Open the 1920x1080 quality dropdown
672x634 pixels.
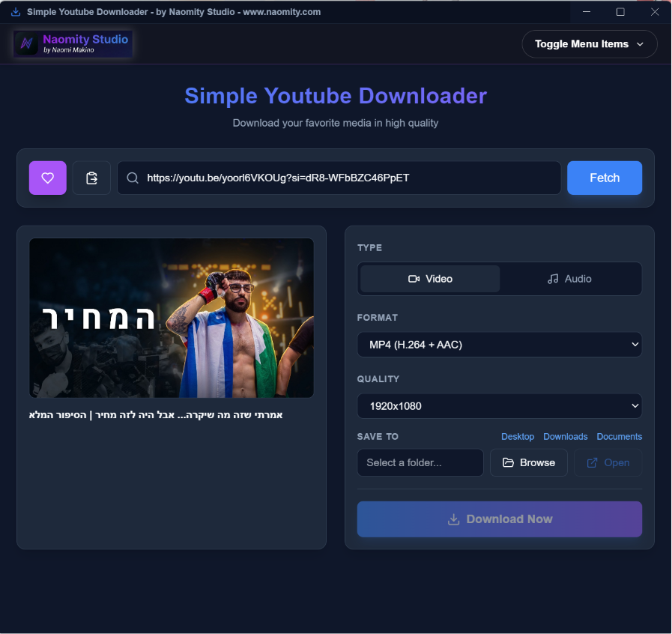point(499,406)
